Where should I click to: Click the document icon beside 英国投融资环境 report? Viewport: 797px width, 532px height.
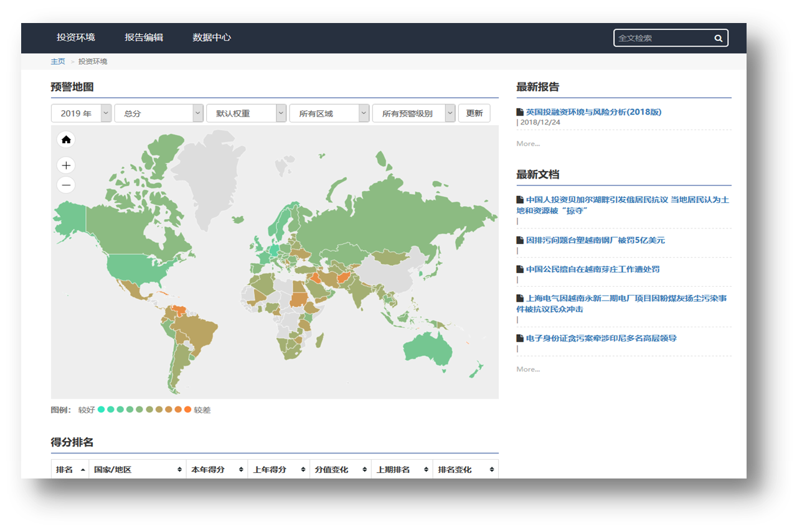[520, 112]
